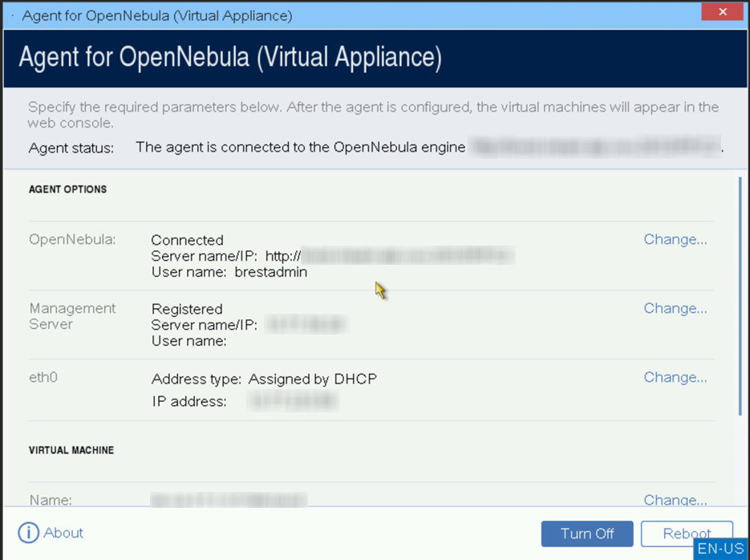The height and width of the screenshot is (560, 750).
Task: Change the OpenNebula connection settings
Action: coord(675,239)
